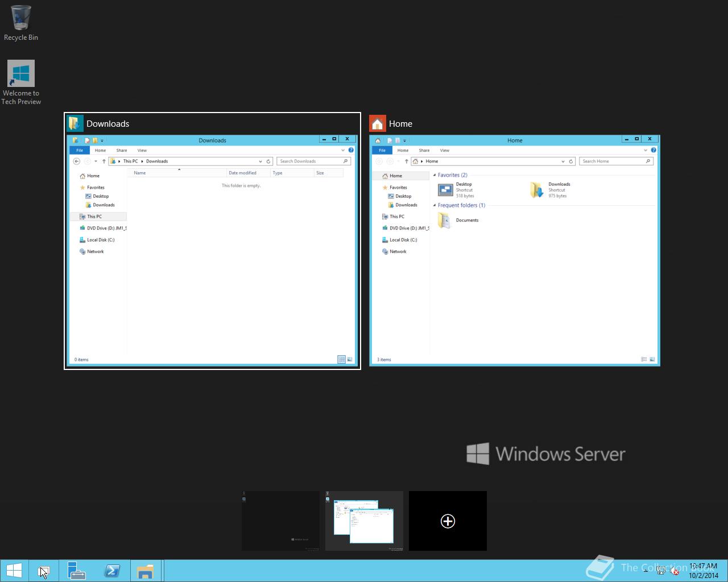Viewport: 728px width, 582px height.
Task: Launch Server Manager from the taskbar
Action: click(76, 571)
